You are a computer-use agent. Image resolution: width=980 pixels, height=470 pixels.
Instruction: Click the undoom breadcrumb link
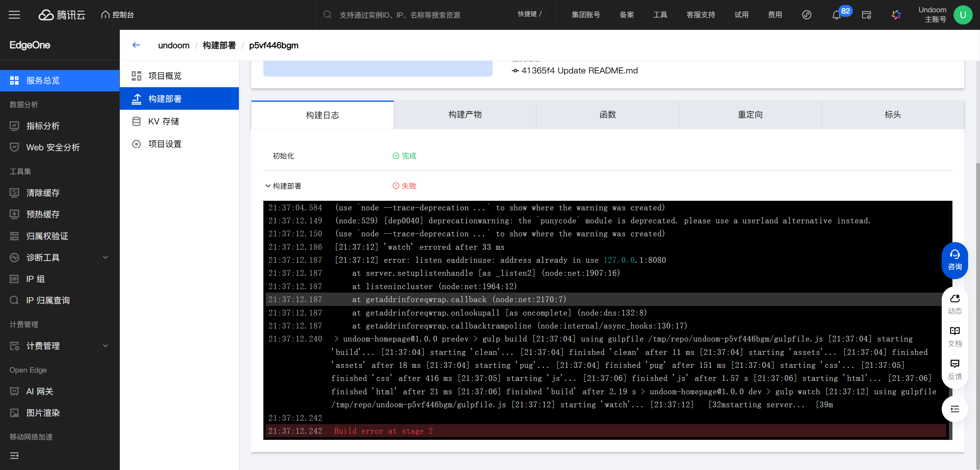tap(173, 45)
